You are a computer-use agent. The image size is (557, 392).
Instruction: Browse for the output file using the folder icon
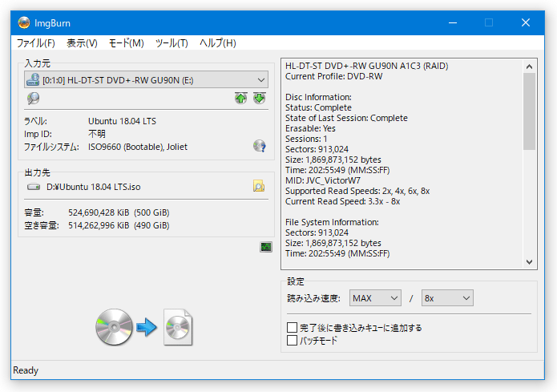[259, 186]
